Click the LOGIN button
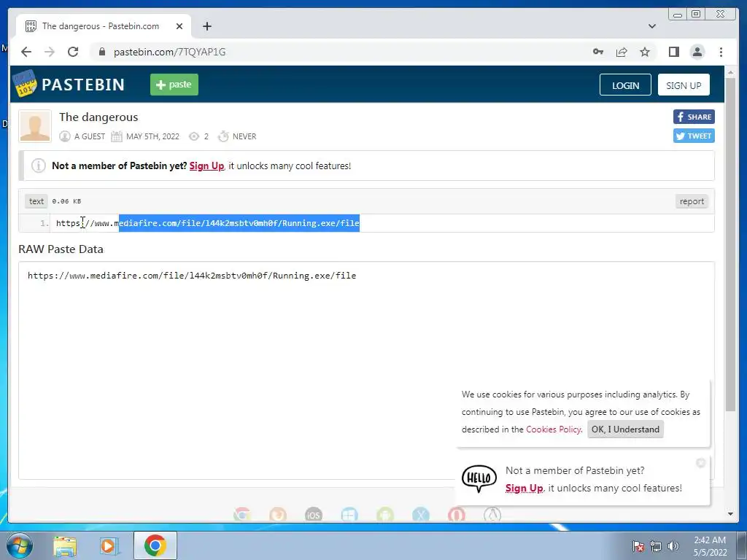This screenshot has height=560, width=747. click(625, 85)
